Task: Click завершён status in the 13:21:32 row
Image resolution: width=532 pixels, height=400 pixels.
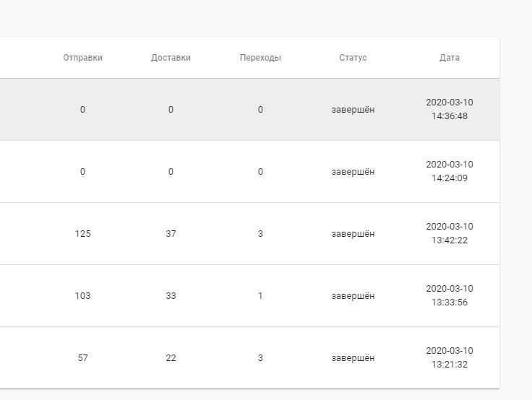Action: (x=353, y=357)
